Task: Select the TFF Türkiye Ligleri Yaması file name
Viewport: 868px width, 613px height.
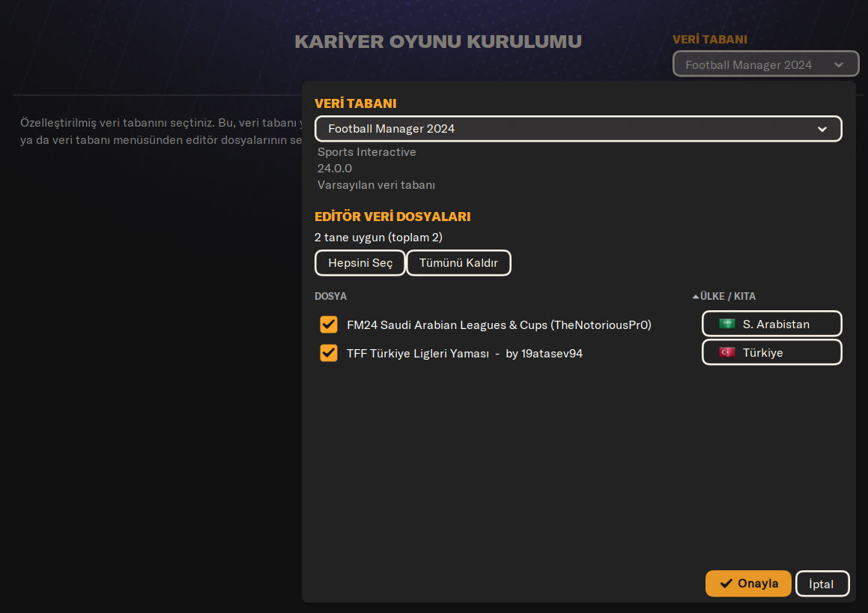Action: click(x=464, y=354)
